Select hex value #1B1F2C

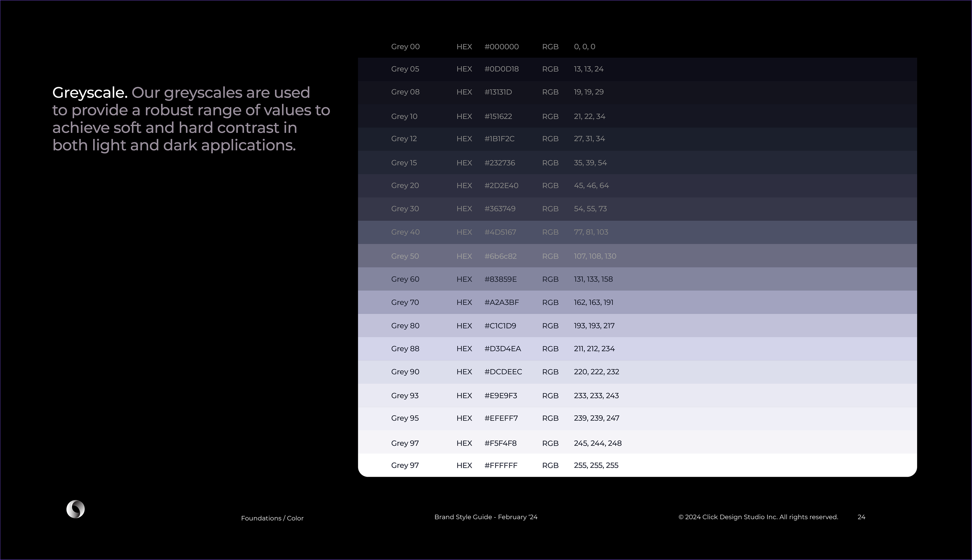point(499,138)
